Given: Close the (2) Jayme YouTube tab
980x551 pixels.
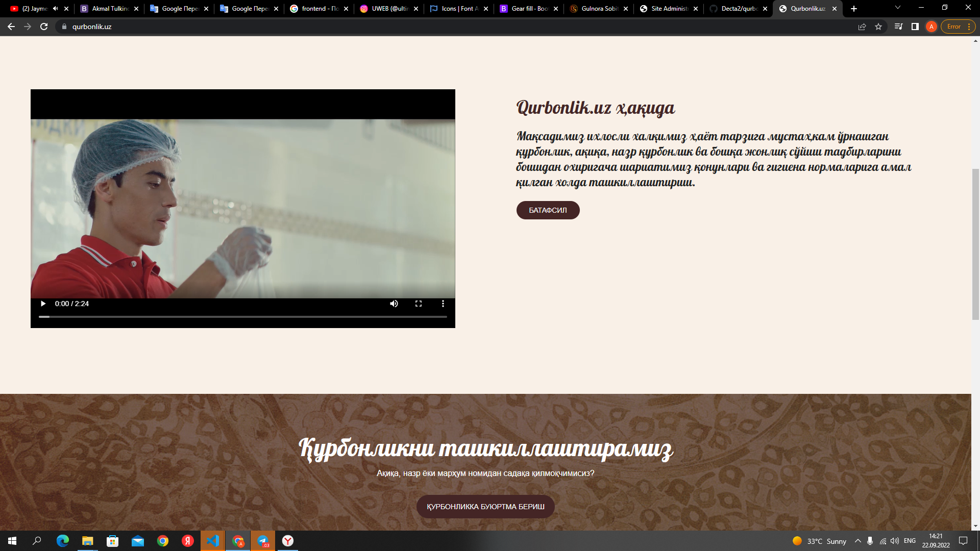Looking at the screenshot, I should point(66,9).
